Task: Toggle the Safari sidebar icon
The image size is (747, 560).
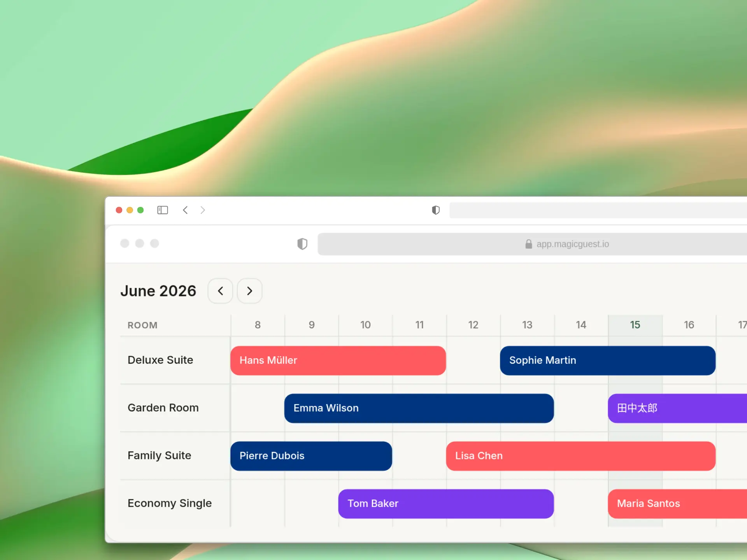Action: (162, 210)
